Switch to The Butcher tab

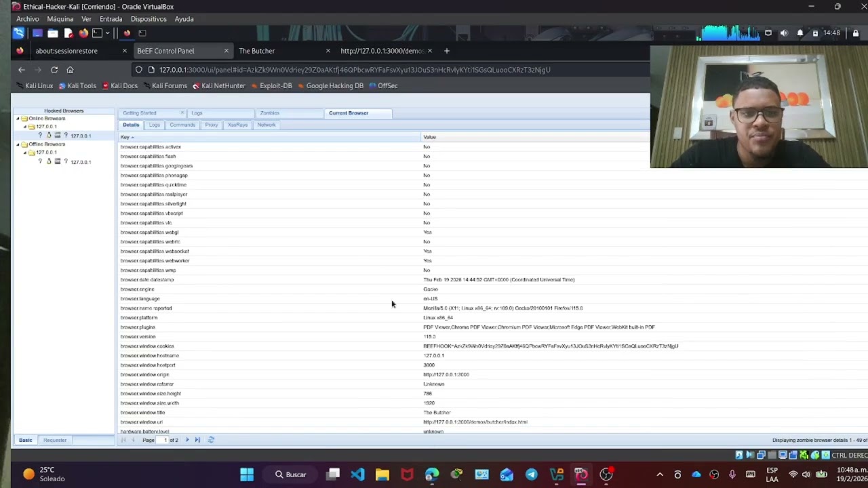click(x=278, y=51)
